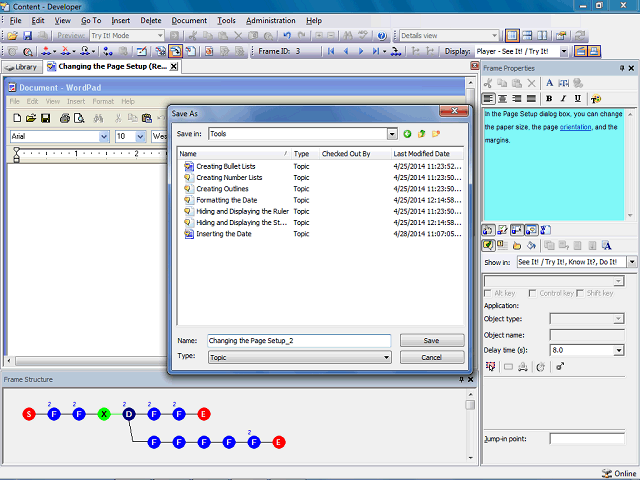Jump to the last frame arrow icon
This screenshot has height=480, width=640.
[376, 51]
